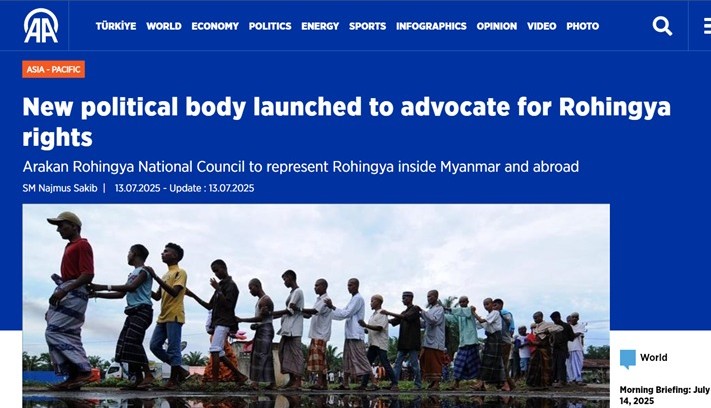Go to the ENERGY section
Image resolution: width=711 pixels, height=408 pixels.
(320, 26)
